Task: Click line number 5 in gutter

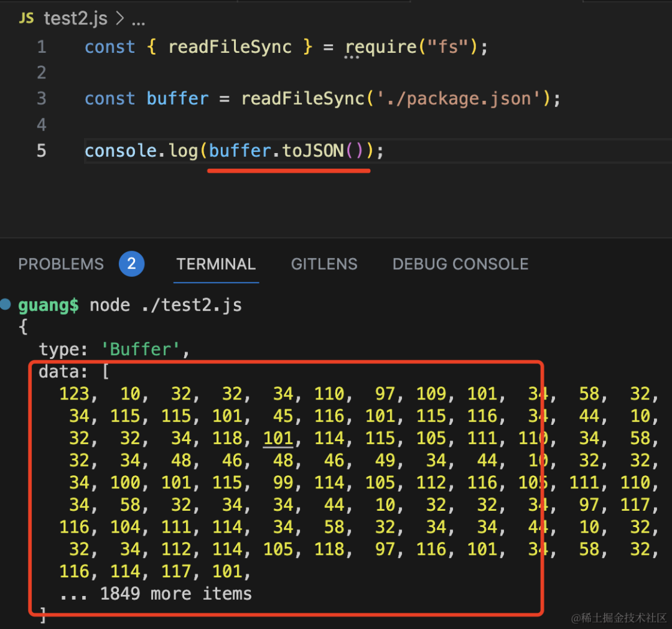Action: coord(42,151)
